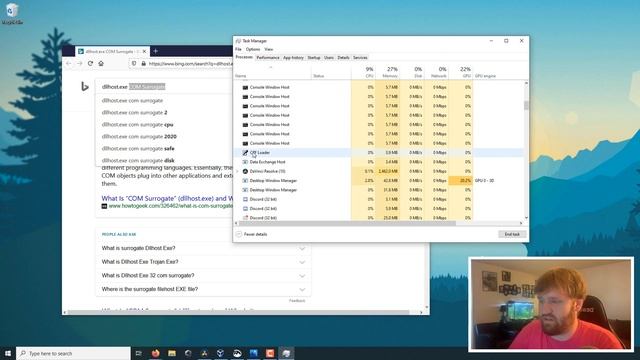The height and width of the screenshot is (360, 640).
Task: Switch to the Details tab
Action: [343, 58]
